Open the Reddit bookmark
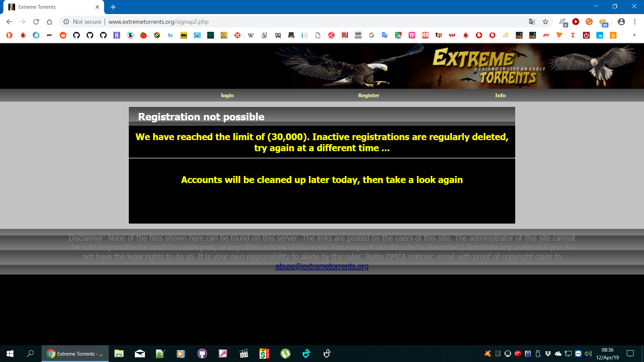Screen dimensions: 644x362 [x=63, y=35]
